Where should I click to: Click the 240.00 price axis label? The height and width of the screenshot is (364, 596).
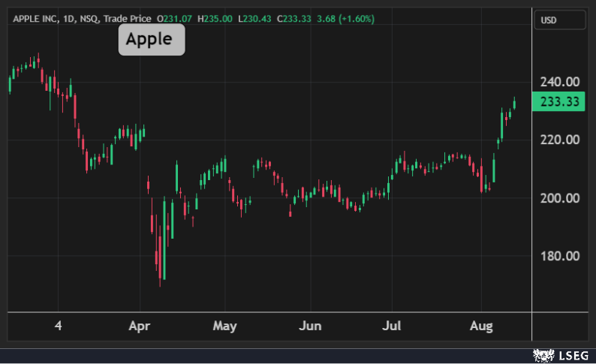click(559, 82)
